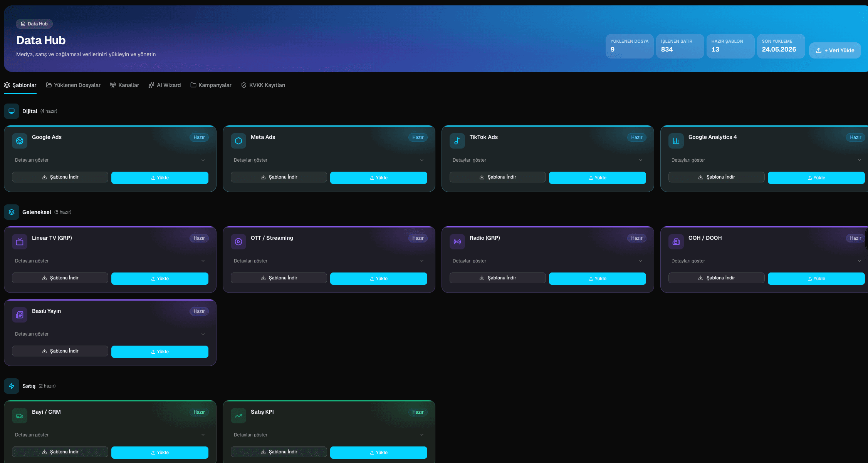The width and height of the screenshot is (868, 463).
Task: Click the Hazır badge on Meta Ads
Action: pyautogui.click(x=418, y=137)
